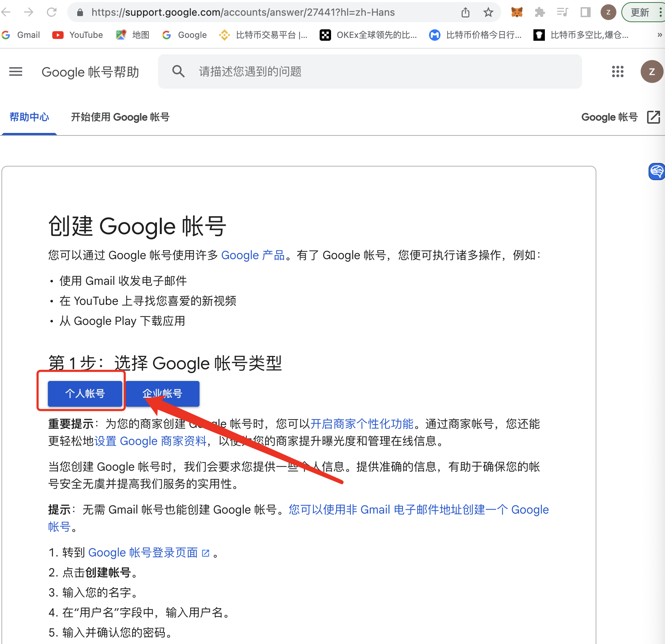Switch to the 帮助中心 tab
665x644 pixels.
(x=29, y=117)
